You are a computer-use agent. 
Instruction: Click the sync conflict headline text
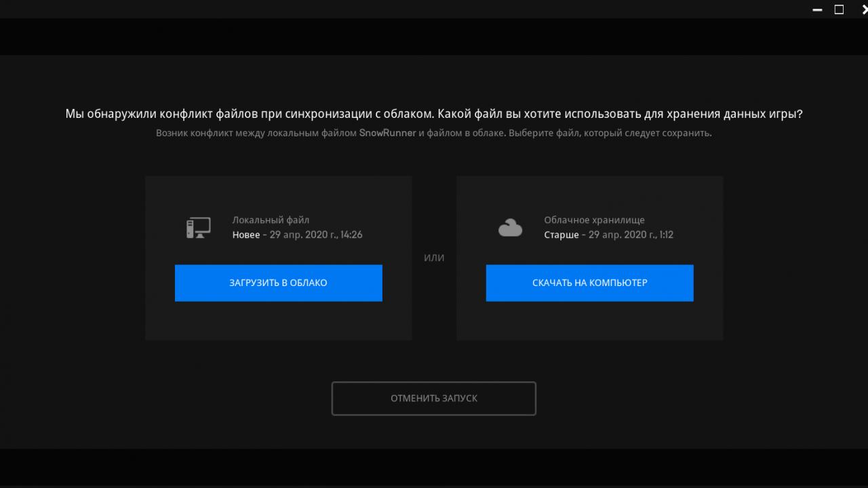click(434, 115)
